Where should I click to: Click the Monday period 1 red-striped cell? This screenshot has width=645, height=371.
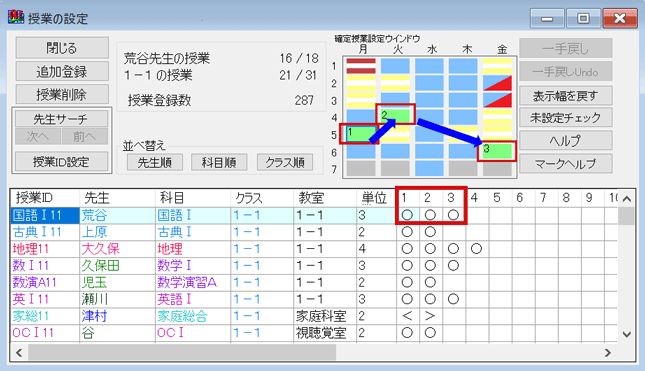point(361,66)
